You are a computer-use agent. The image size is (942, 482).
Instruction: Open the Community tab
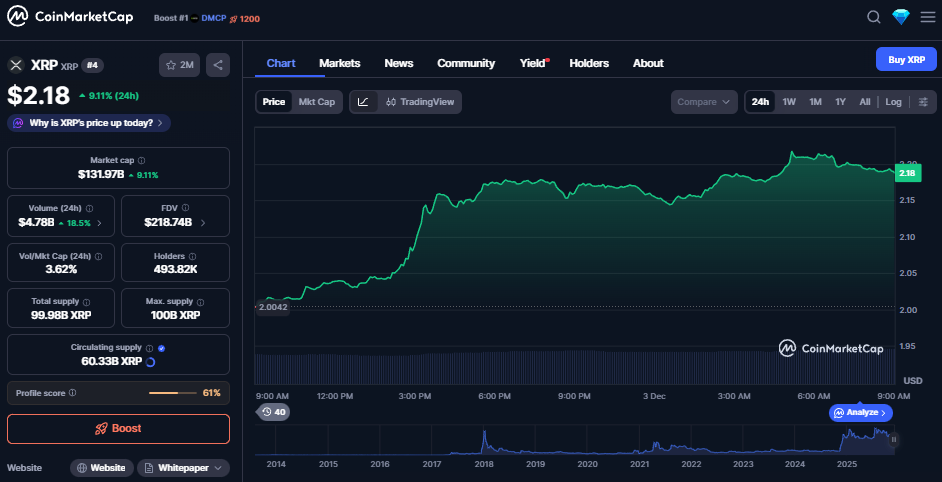click(x=466, y=63)
